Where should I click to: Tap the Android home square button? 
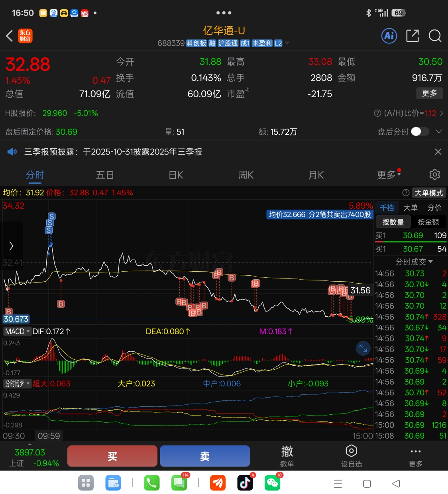[367, 484]
